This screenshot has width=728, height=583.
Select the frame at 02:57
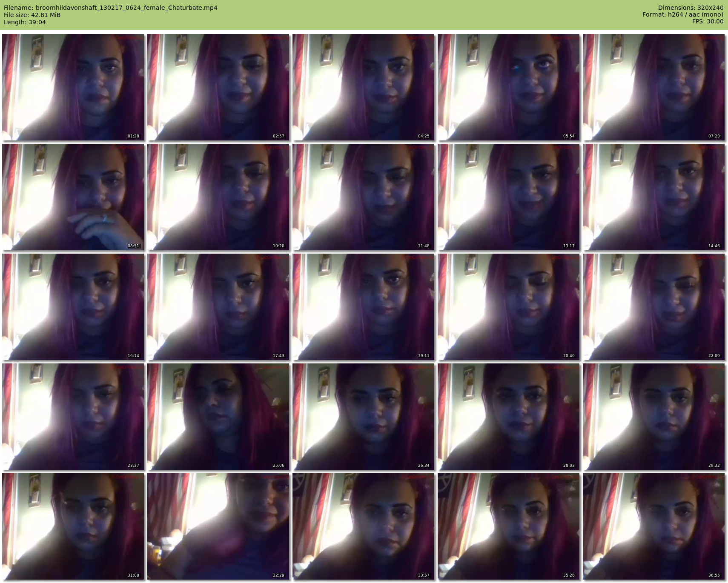click(x=218, y=87)
